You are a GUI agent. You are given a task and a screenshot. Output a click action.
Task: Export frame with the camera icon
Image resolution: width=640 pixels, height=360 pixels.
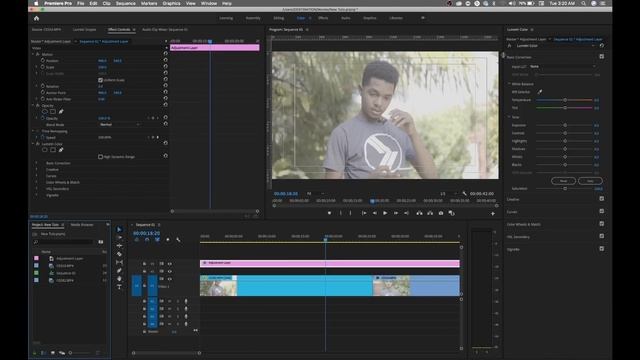(441, 213)
